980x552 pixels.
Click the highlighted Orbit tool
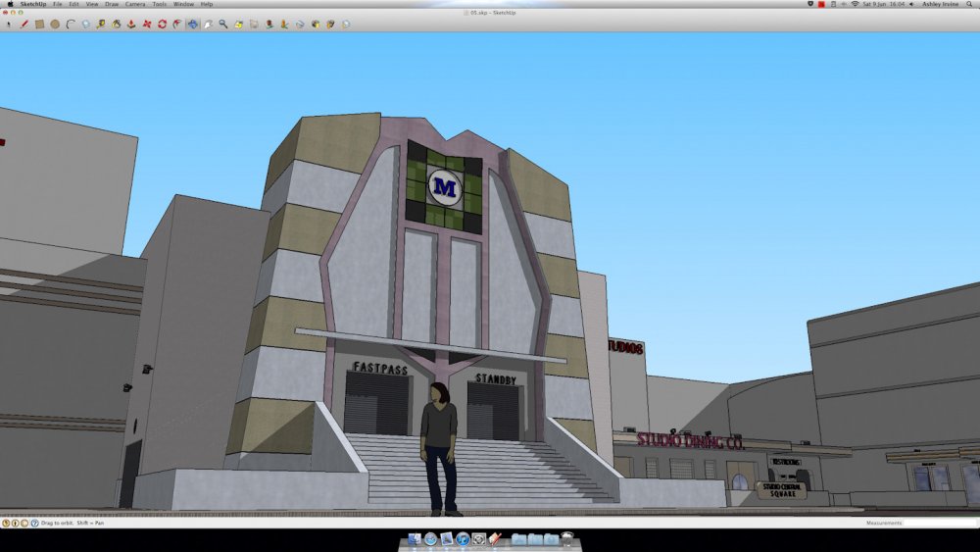point(192,24)
